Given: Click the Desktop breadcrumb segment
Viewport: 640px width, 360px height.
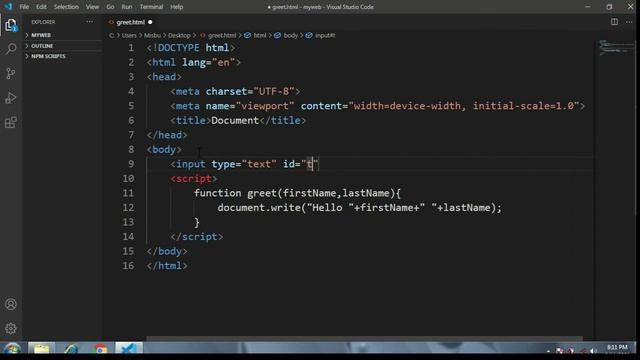Looking at the screenshot, I should coord(179,36).
